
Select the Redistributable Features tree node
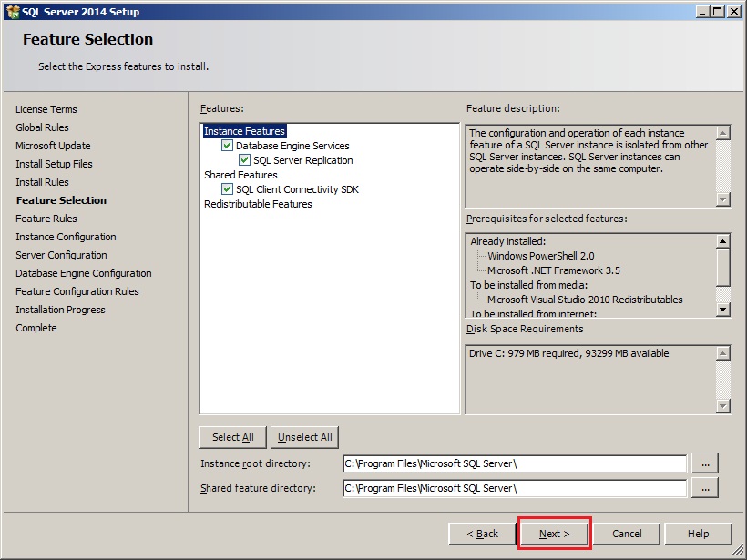coord(258,204)
